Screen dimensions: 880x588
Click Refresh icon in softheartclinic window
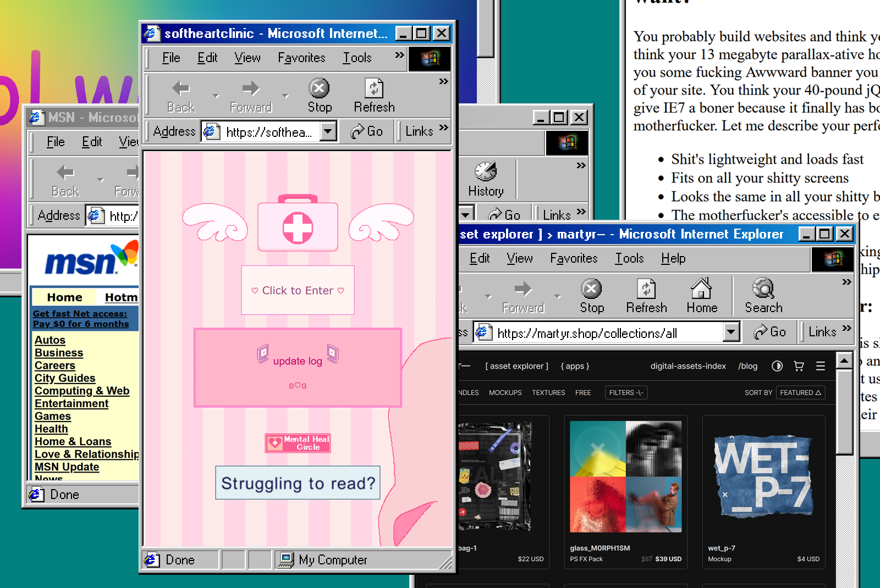point(374,88)
